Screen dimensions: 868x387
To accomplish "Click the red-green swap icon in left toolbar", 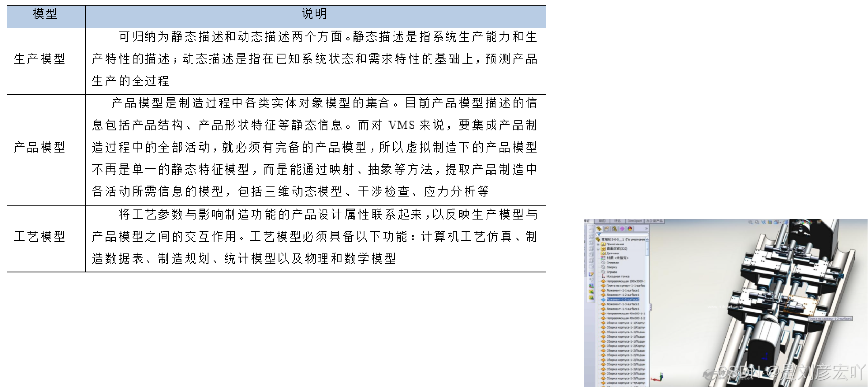I will coord(591,285).
